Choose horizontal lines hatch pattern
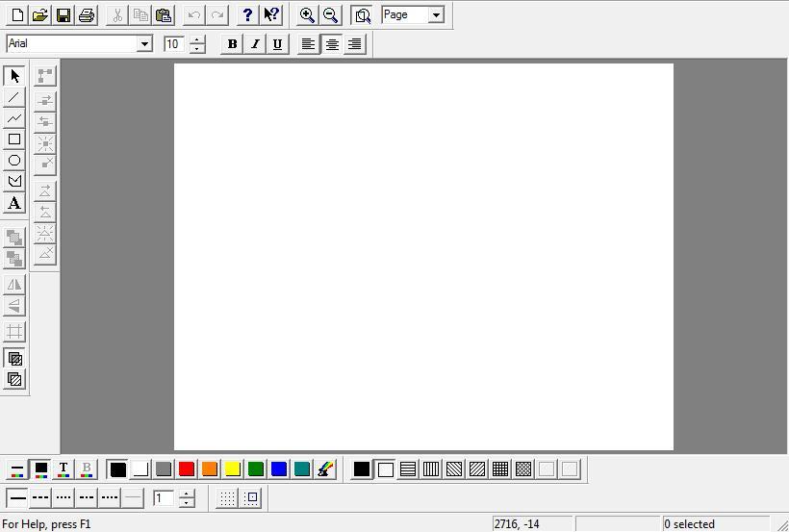 tap(408, 469)
